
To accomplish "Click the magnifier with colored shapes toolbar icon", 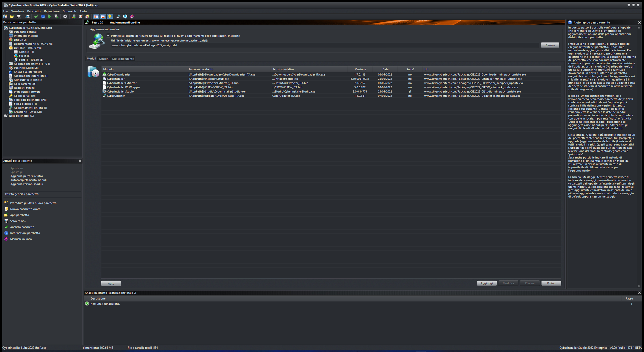I will click(74, 16).
